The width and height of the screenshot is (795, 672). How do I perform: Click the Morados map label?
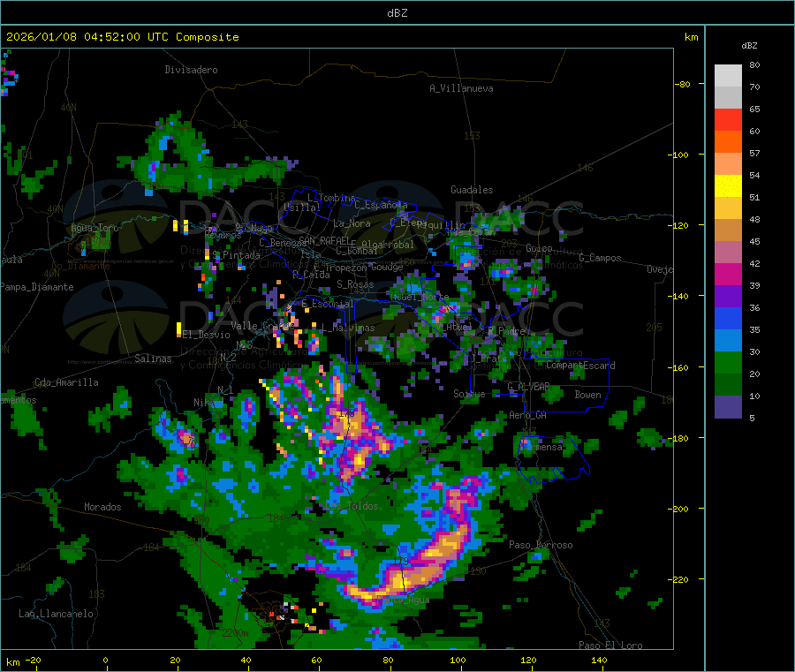102,507
